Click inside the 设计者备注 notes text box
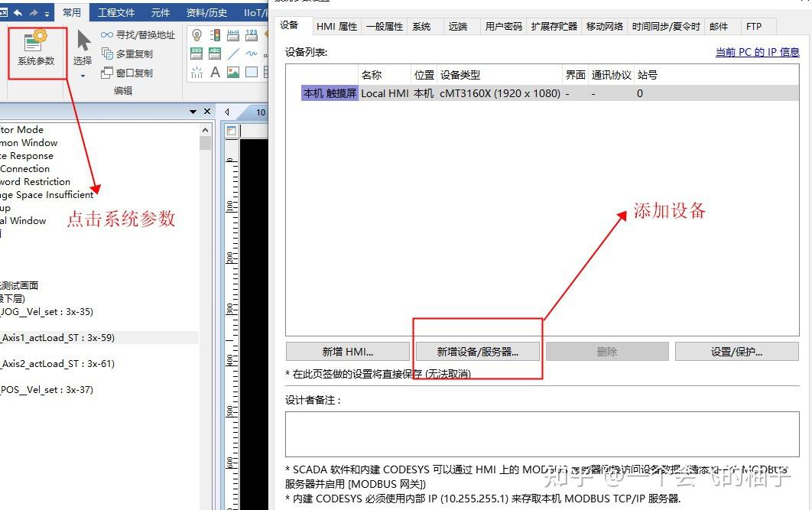Image resolution: width=812 pixels, height=510 pixels. tap(542, 434)
